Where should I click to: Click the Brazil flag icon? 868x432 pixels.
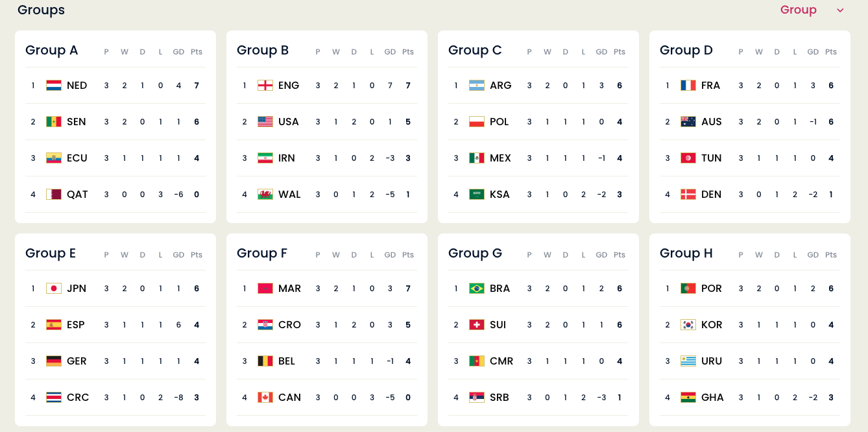click(477, 289)
